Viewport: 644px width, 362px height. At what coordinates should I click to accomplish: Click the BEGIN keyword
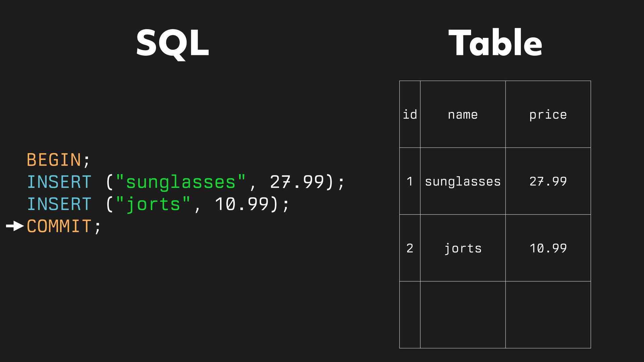coord(54,160)
